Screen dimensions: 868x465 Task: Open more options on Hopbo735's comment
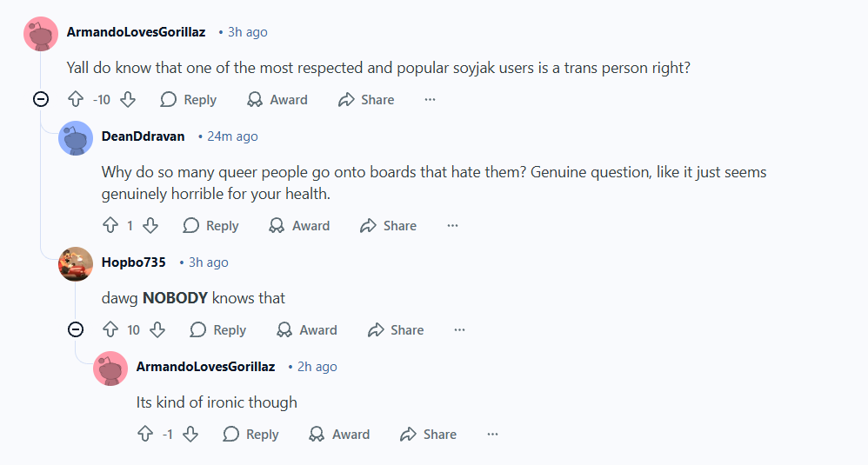(459, 330)
